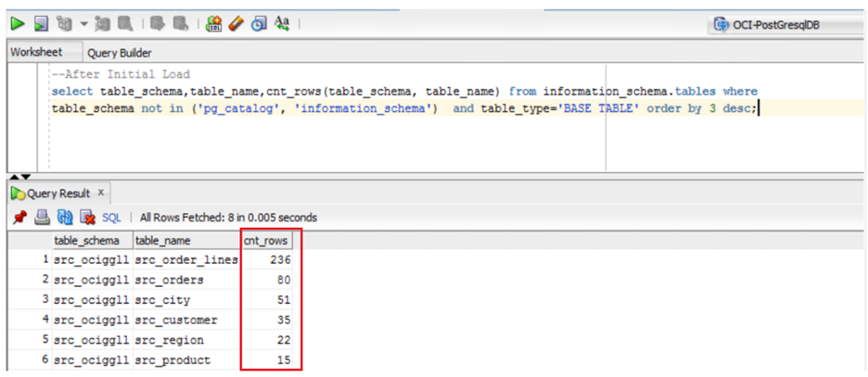Screen dimensions: 868x377
Task: Select the src_customer table name cell
Action: [186, 320]
